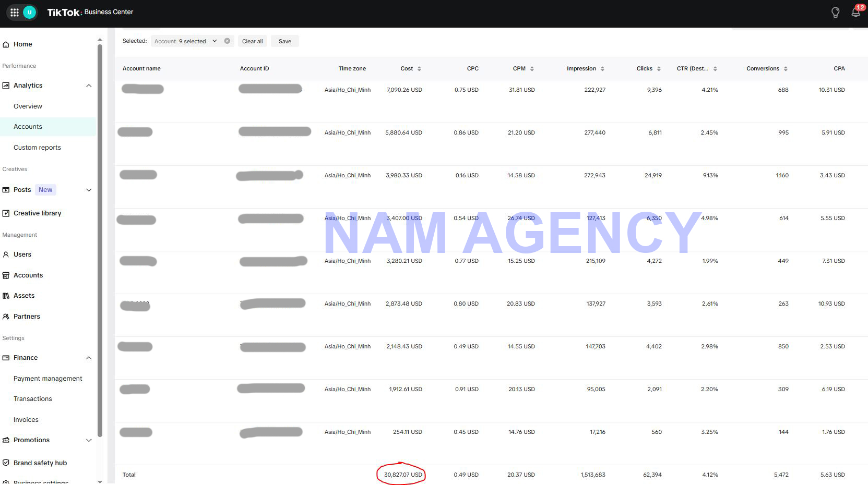Click the Save button

[x=285, y=41]
